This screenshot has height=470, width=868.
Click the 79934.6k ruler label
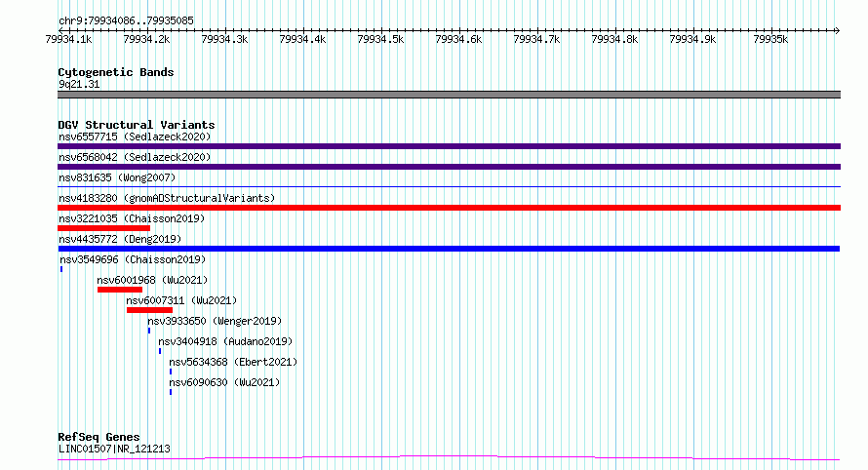[x=459, y=40]
